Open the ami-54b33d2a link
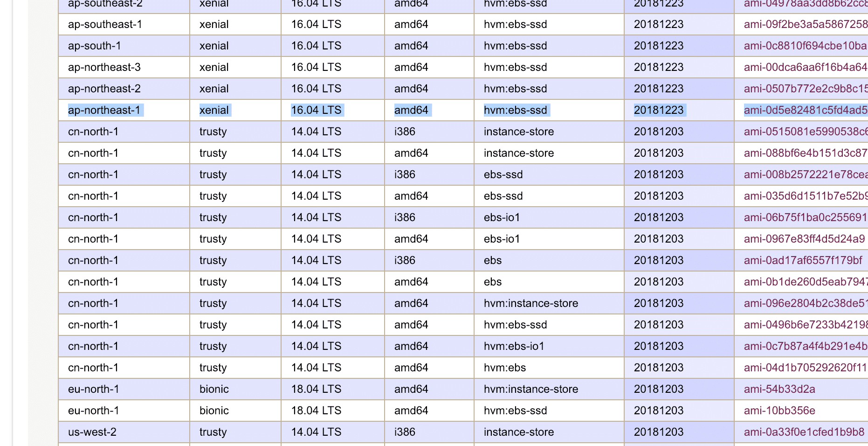 click(x=779, y=389)
